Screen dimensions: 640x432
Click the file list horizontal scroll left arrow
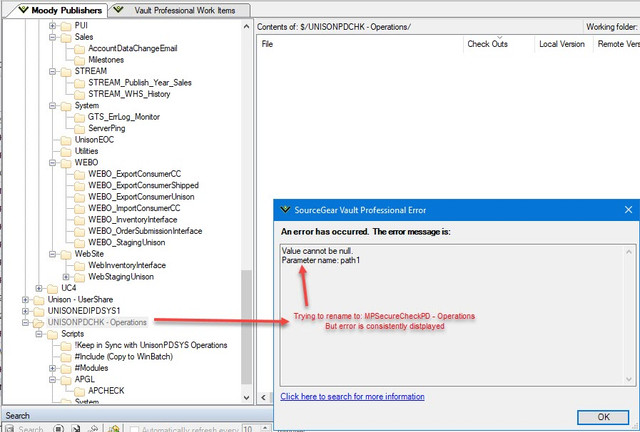click(264, 397)
